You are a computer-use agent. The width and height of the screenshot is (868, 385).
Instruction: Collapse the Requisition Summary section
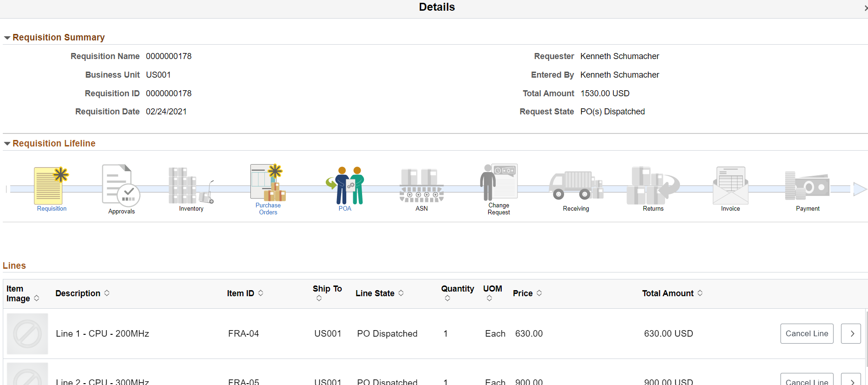tap(7, 38)
